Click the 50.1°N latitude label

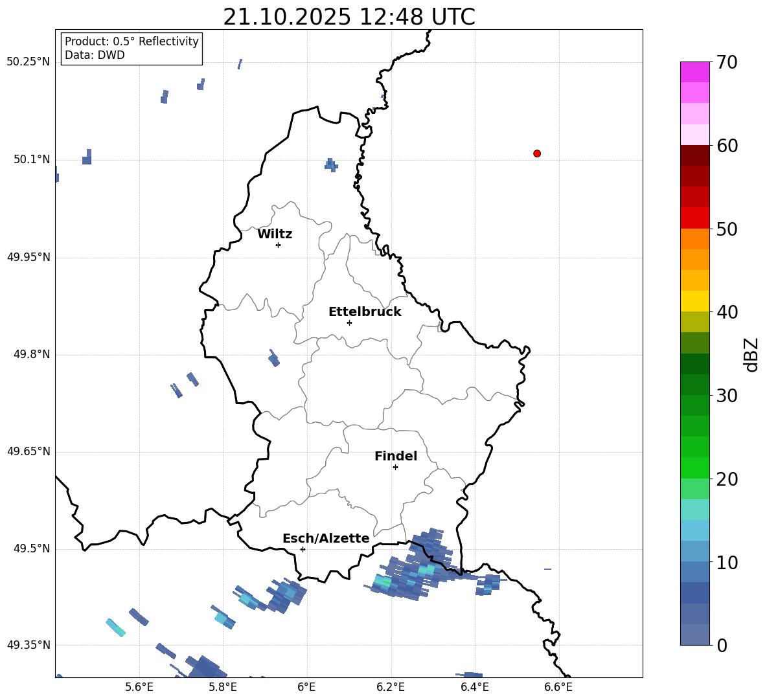[32, 159]
